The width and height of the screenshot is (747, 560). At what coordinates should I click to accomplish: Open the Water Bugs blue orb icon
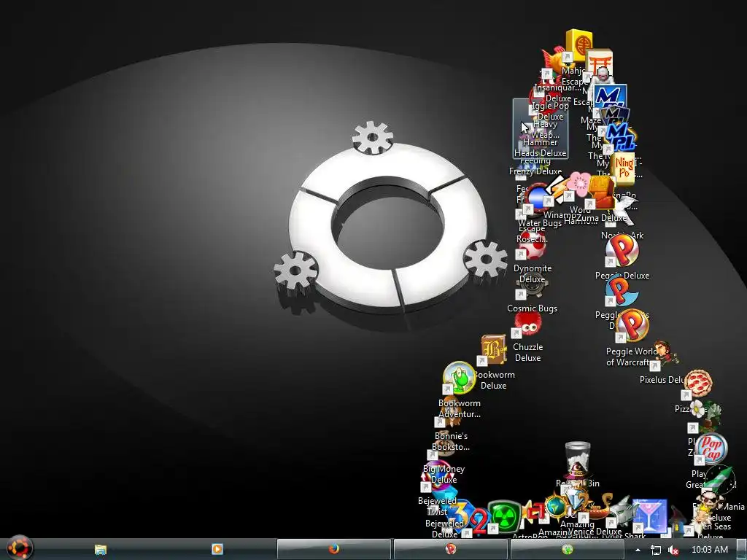tap(537, 198)
